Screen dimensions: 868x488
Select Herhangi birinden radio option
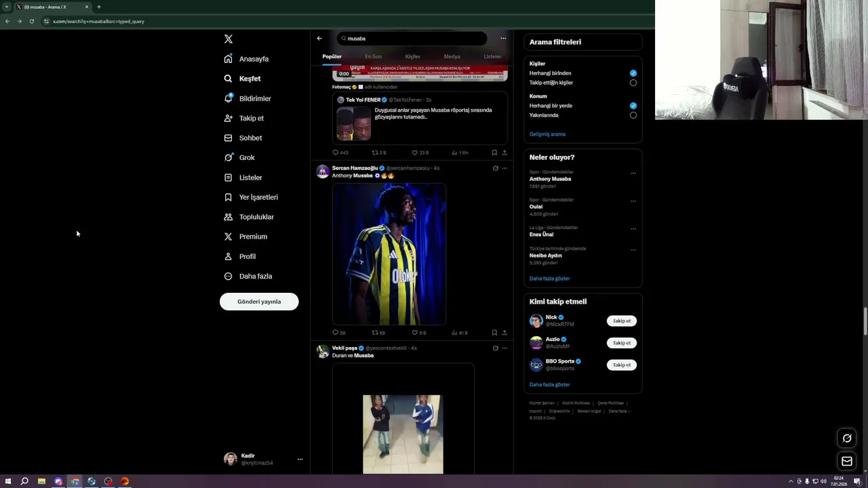point(633,73)
